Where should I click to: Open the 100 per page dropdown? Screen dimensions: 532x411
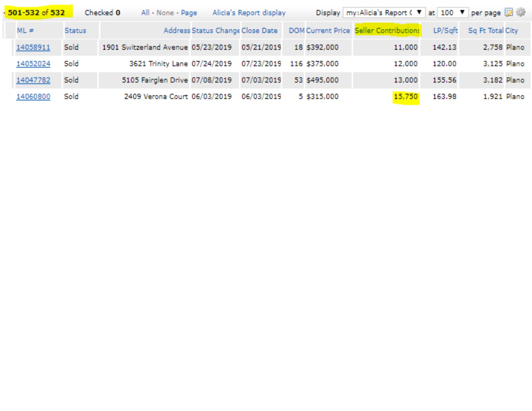coord(453,13)
